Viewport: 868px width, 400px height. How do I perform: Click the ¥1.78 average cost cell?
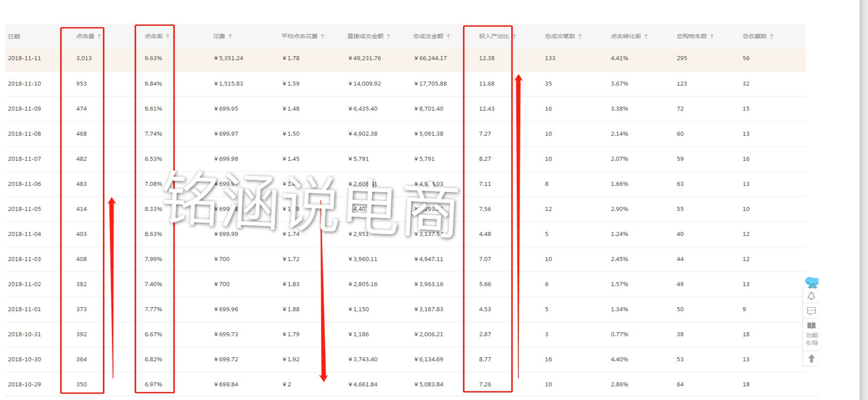(x=291, y=58)
